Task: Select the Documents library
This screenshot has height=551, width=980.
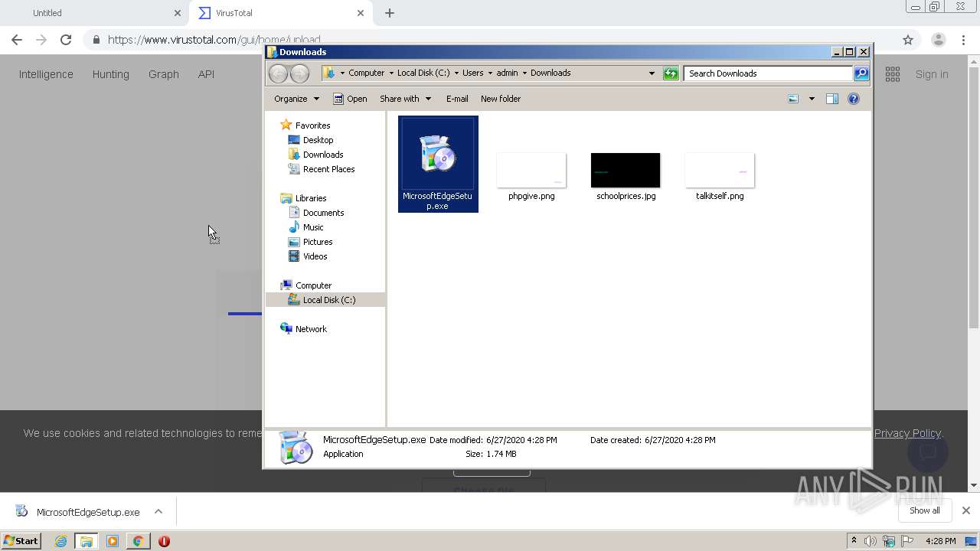Action: [323, 213]
